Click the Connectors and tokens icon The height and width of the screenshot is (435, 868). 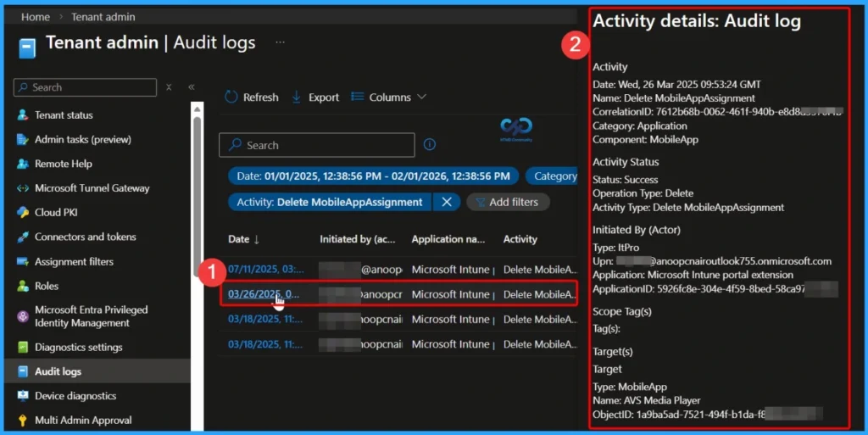[x=23, y=237]
